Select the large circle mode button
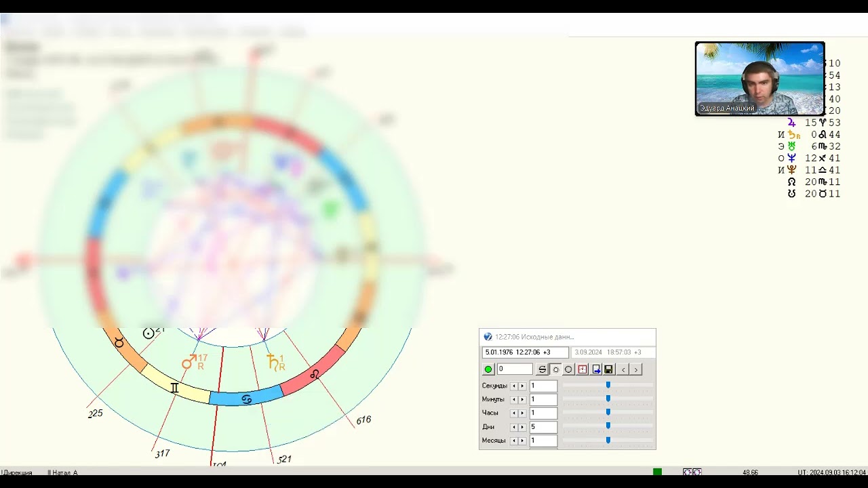 568,369
